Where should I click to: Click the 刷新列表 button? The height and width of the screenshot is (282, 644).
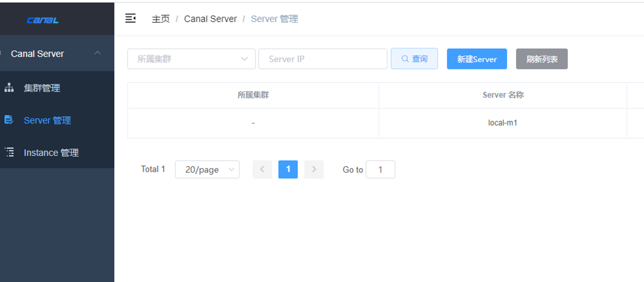point(542,59)
